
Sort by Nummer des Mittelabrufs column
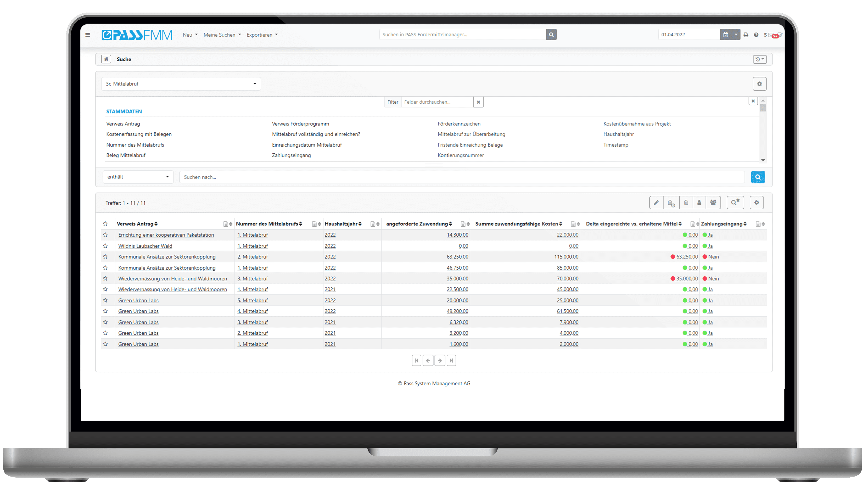[x=269, y=224]
